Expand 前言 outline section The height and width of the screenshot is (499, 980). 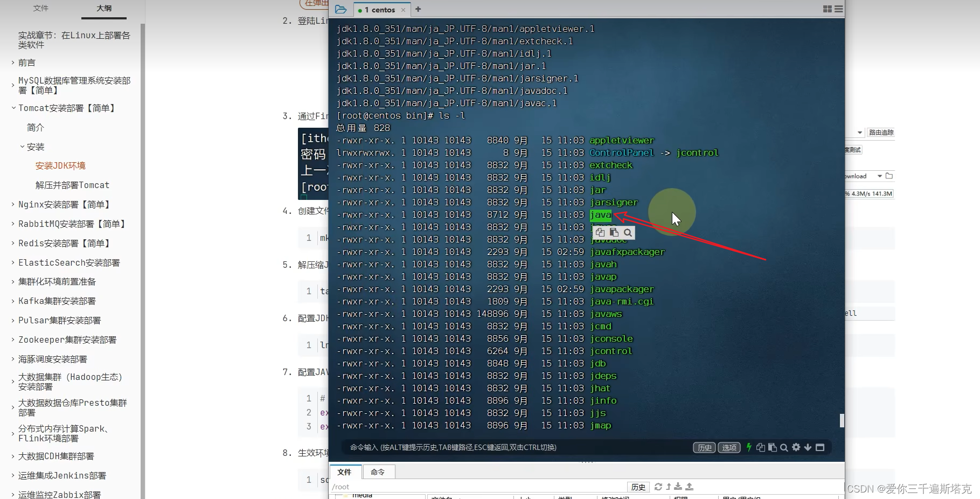(x=13, y=63)
